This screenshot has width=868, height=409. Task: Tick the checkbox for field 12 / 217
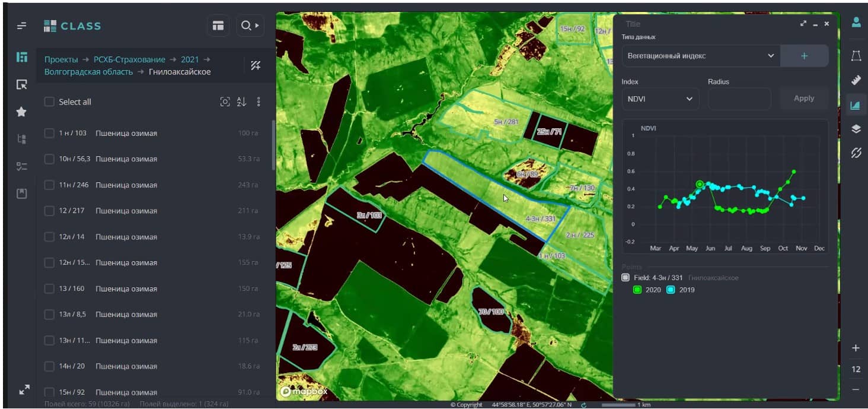[x=50, y=211]
